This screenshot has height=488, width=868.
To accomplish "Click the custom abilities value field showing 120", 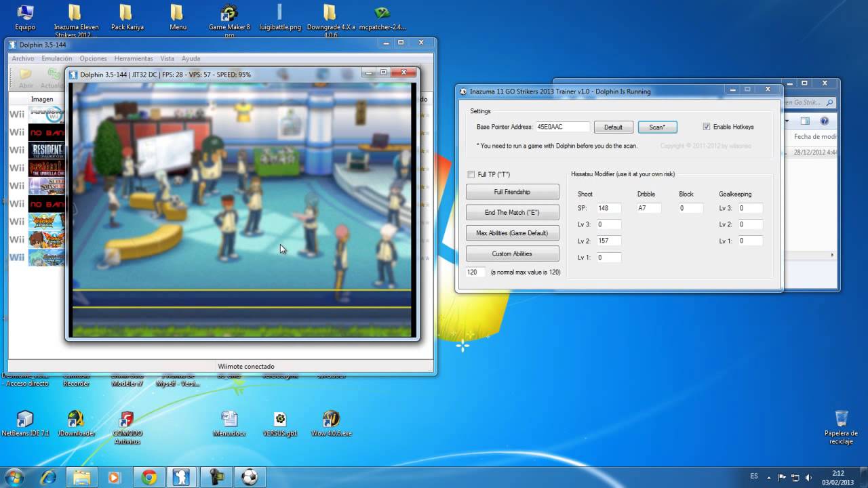I will [x=475, y=272].
